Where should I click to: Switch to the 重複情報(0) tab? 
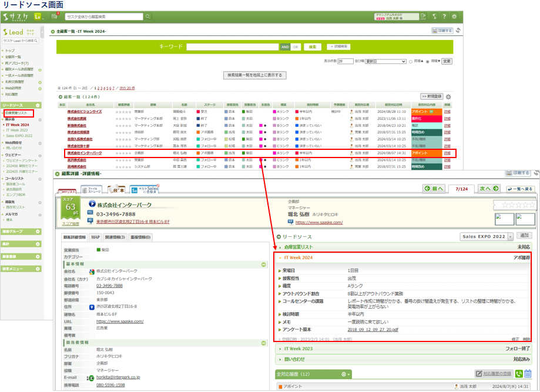click(x=140, y=237)
